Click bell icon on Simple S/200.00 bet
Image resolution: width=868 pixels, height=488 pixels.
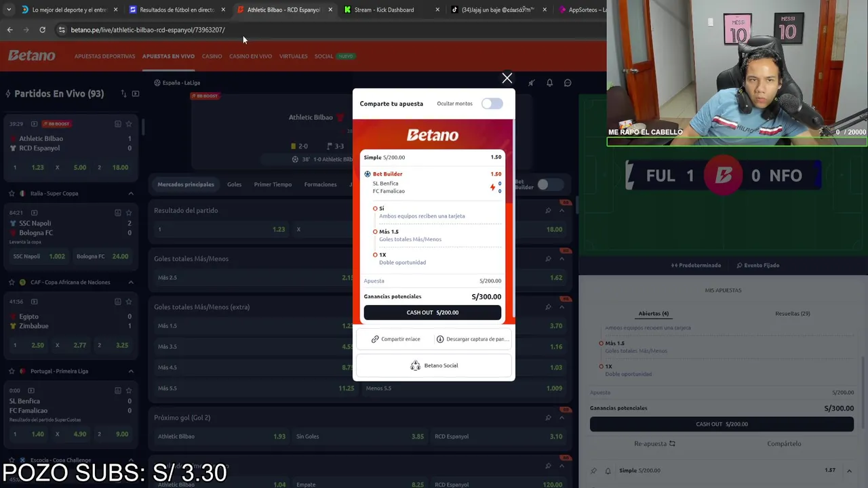click(x=608, y=470)
